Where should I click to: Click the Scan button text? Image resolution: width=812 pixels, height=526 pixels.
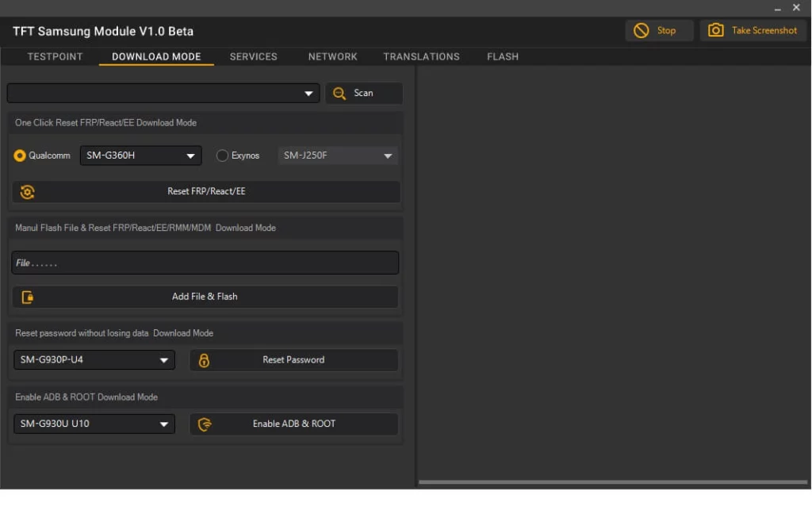coord(363,93)
